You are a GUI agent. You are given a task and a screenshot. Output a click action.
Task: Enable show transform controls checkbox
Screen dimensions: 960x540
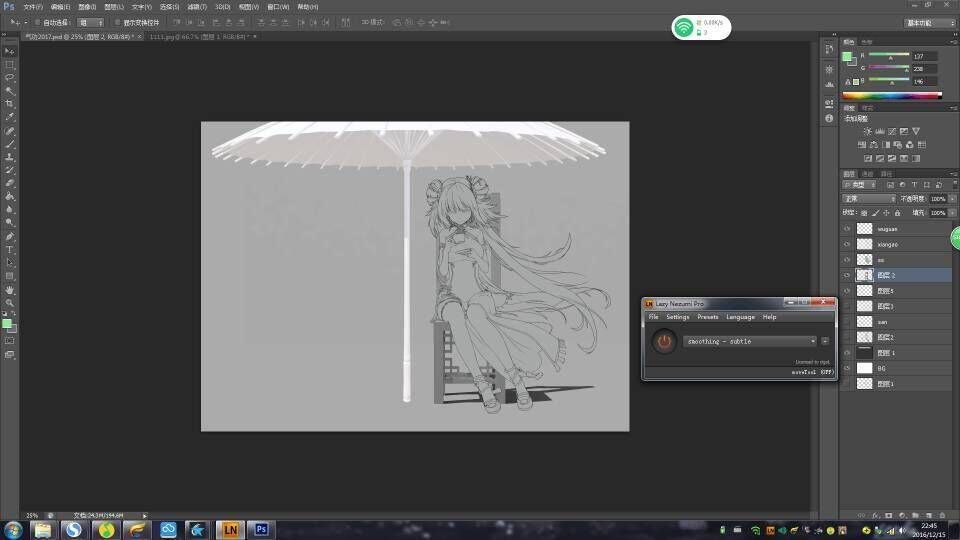tap(118, 22)
